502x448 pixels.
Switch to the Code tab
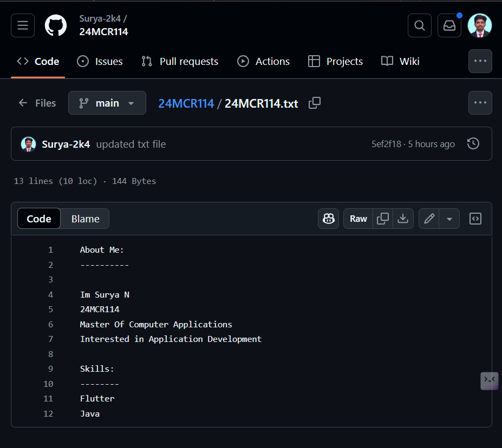38,61
